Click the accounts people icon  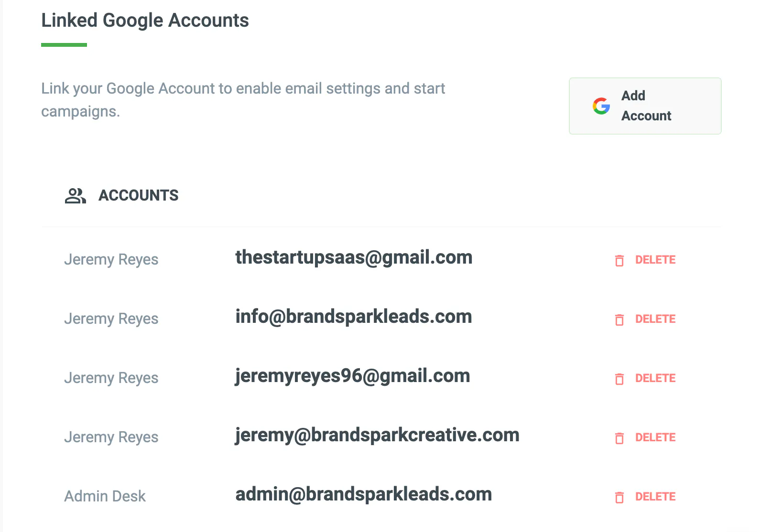[x=76, y=196]
